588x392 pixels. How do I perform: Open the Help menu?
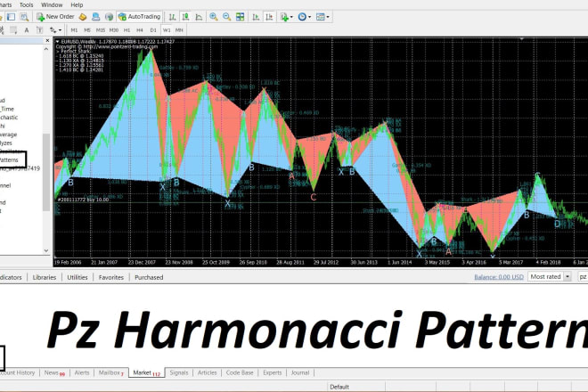77,4
